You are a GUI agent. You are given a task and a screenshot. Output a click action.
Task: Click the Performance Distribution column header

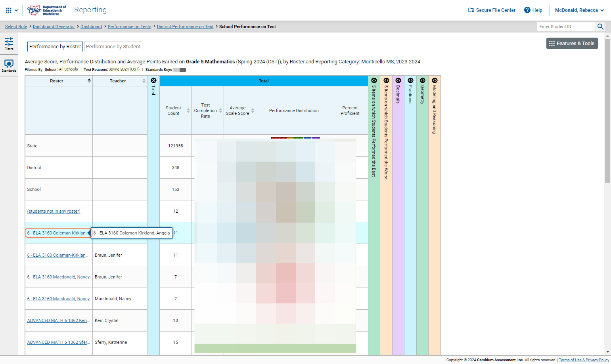pyautogui.click(x=294, y=111)
